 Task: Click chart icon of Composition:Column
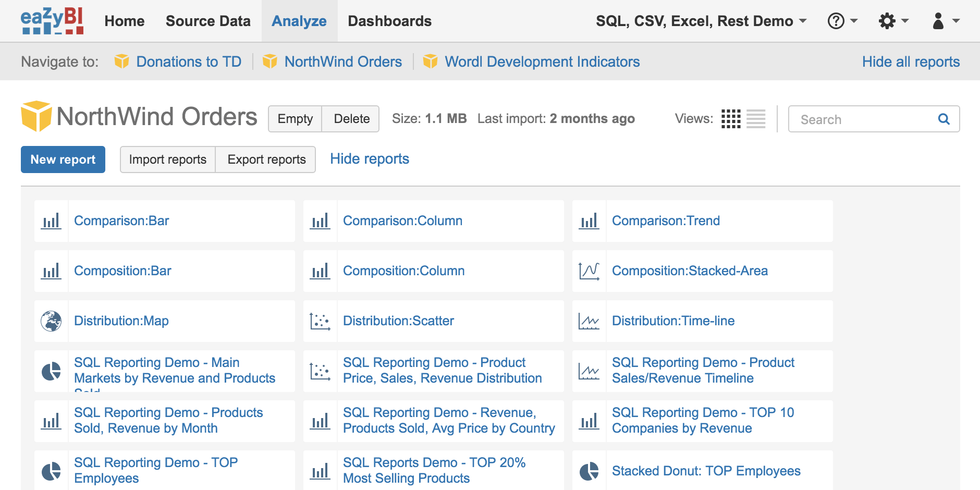(320, 271)
